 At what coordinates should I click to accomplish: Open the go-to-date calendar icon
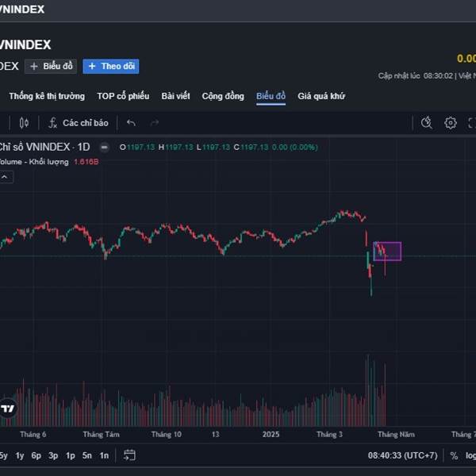(129, 455)
